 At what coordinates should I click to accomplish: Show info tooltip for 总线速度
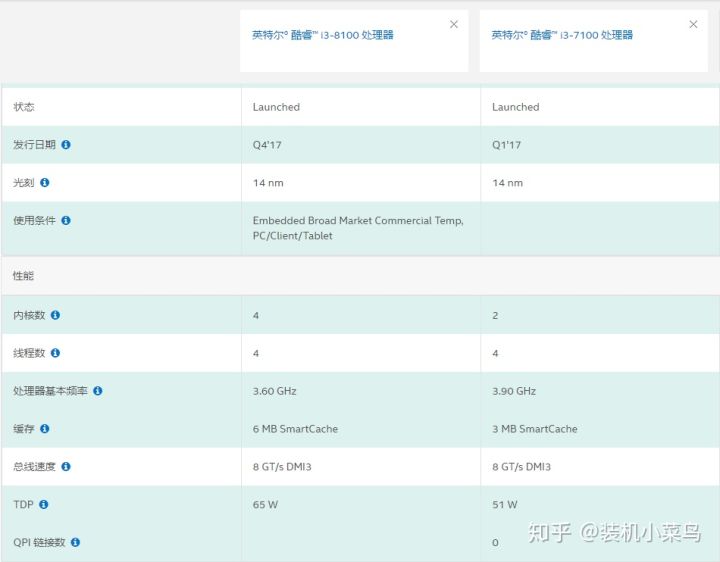click(66, 466)
